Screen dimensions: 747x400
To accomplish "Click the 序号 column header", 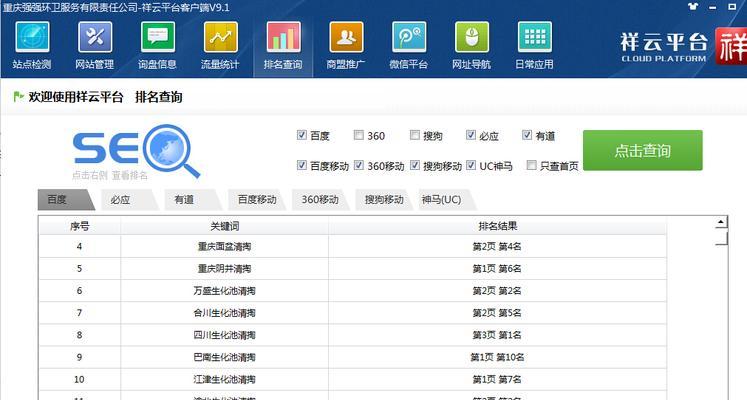I will (x=80, y=227).
